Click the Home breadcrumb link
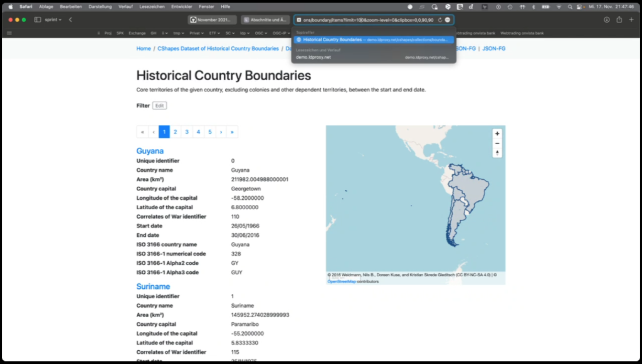Screen dimensions: 642x364 [x=144, y=48]
